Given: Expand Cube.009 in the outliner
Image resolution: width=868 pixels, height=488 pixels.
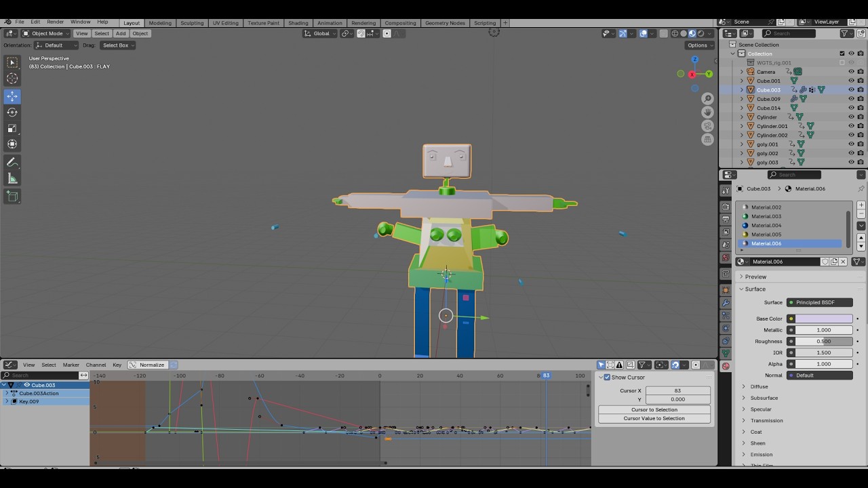Looking at the screenshot, I should tap(742, 99).
